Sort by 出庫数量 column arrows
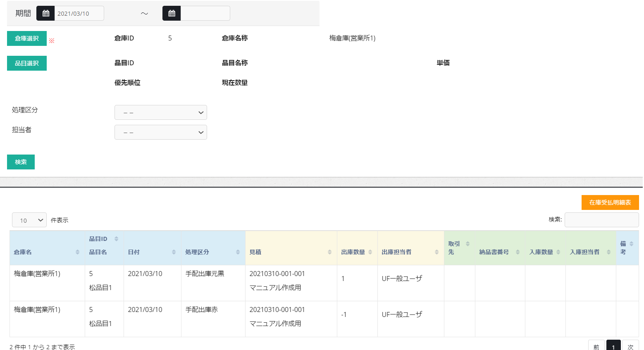Image resolution: width=644 pixels, height=350 pixels. (x=370, y=252)
